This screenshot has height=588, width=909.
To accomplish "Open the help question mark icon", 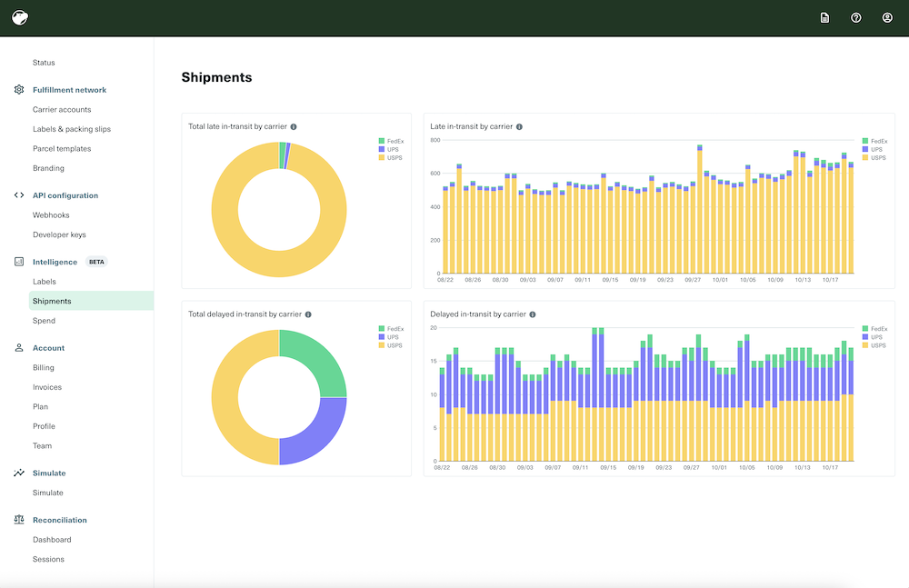I will coord(855,18).
